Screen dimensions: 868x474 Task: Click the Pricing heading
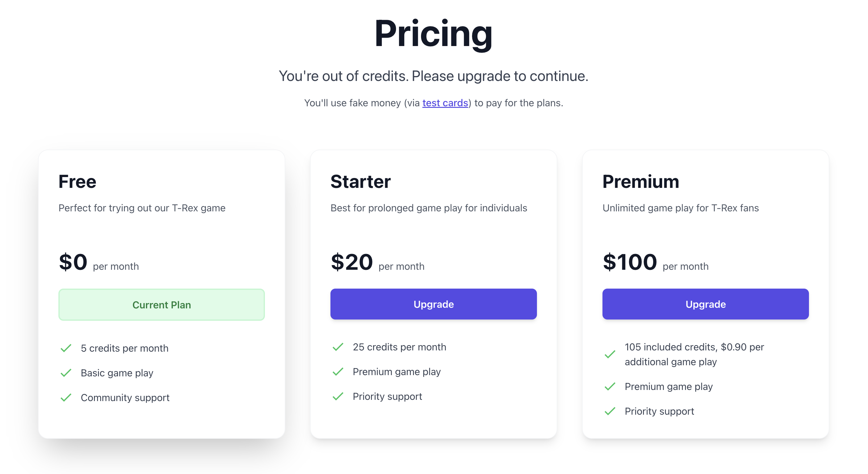coord(433,34)
